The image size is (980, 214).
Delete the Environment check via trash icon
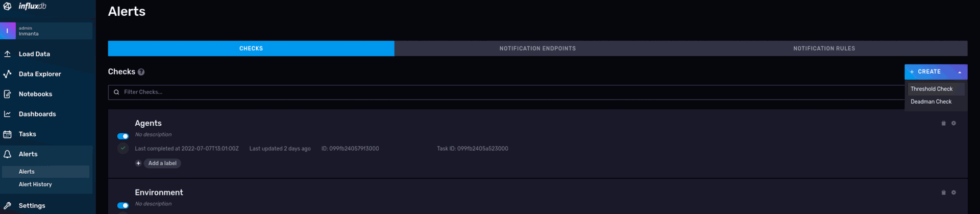click(943, 193)
